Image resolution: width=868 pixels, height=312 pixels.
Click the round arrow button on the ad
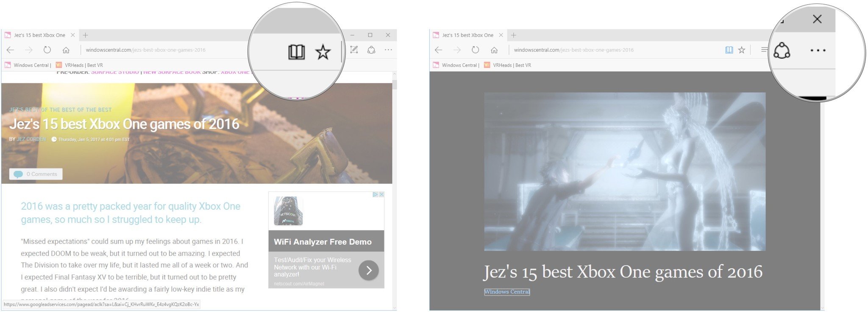coord(369,270)
